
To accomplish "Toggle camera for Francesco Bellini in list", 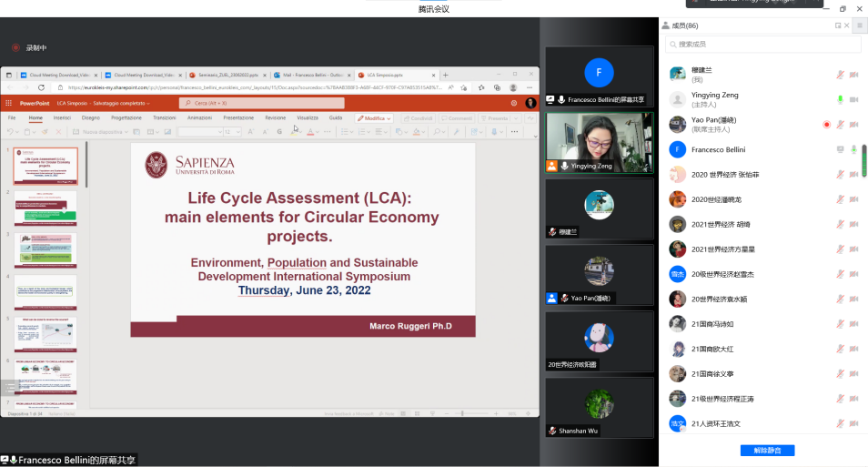I will click(x=853, y=149).
